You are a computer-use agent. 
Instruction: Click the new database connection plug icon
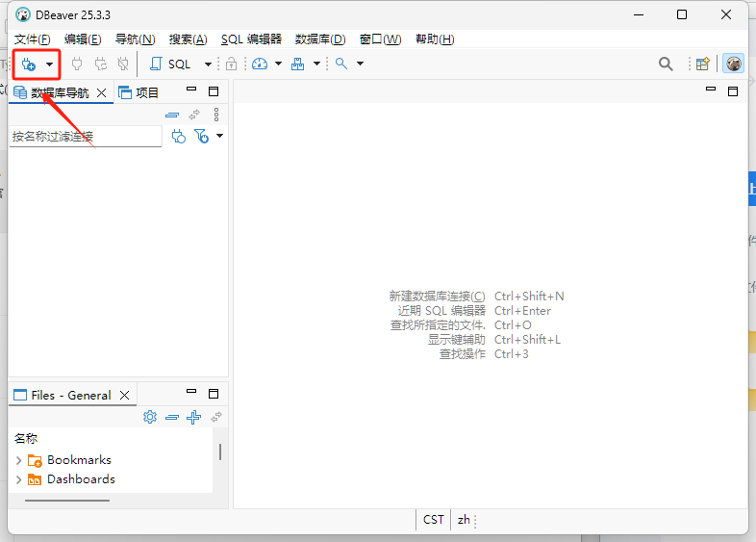29,65
